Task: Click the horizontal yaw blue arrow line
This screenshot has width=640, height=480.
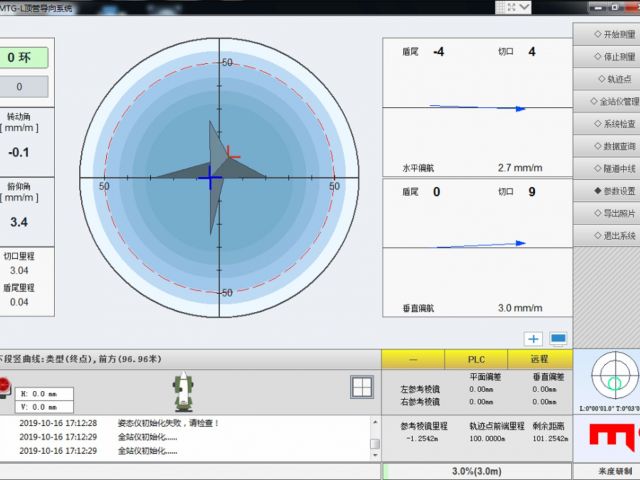Action: click(x=478, y=108)
